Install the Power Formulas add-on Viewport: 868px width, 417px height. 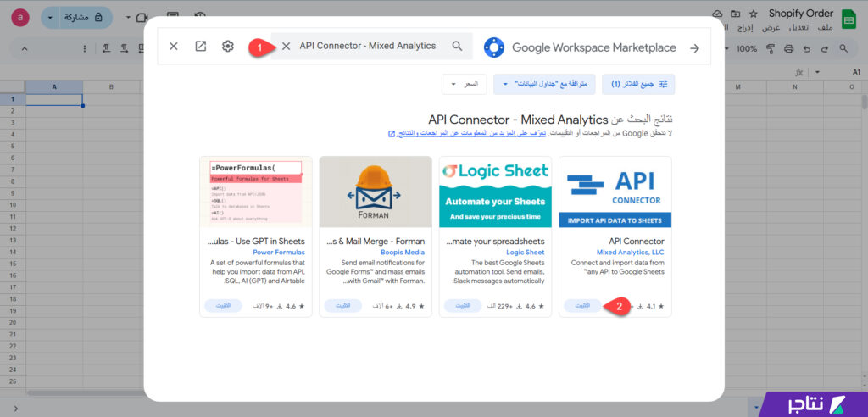pyautogui.click(x=223, y=306)
